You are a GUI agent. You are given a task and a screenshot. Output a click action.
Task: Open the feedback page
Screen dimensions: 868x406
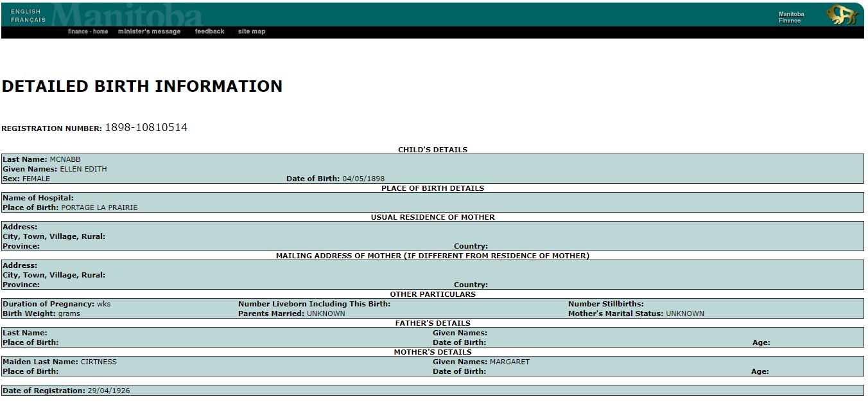210,31
